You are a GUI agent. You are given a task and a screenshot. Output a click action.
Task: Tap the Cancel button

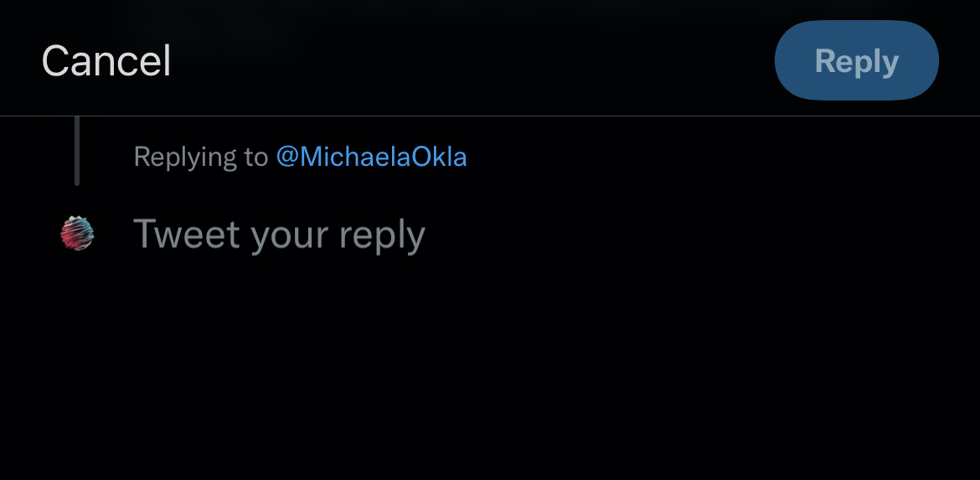pos(106,61)
